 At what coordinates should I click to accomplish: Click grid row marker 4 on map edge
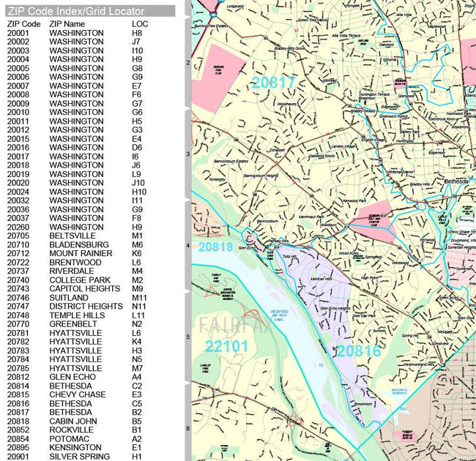click(x=187, y=246)
